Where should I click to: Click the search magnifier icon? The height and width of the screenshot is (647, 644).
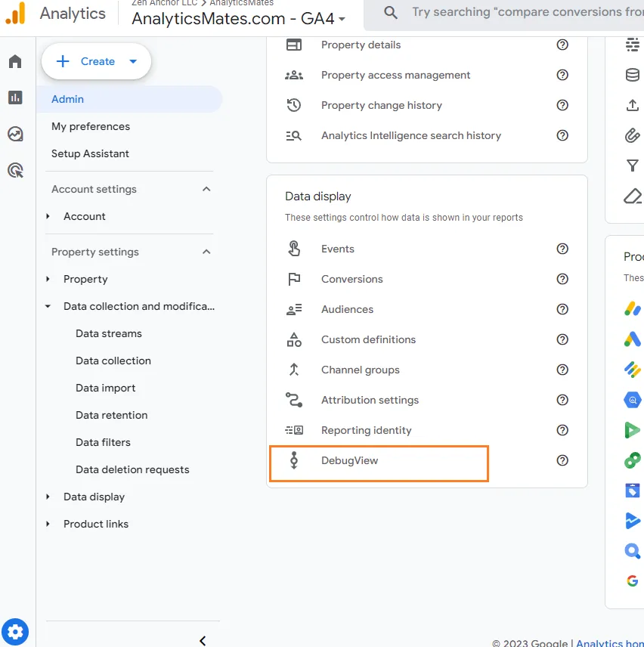(x=390, y=12)
